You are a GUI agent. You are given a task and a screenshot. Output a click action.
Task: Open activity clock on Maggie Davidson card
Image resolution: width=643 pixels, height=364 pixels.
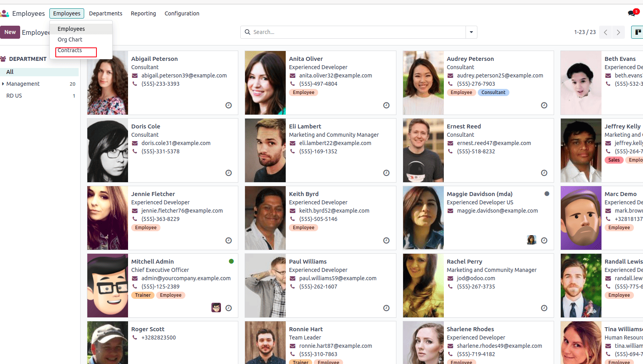tap(544, 240)
